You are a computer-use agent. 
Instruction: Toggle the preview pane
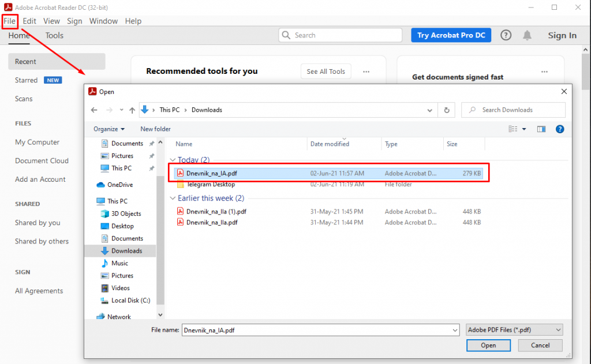(x=541, y=129)
